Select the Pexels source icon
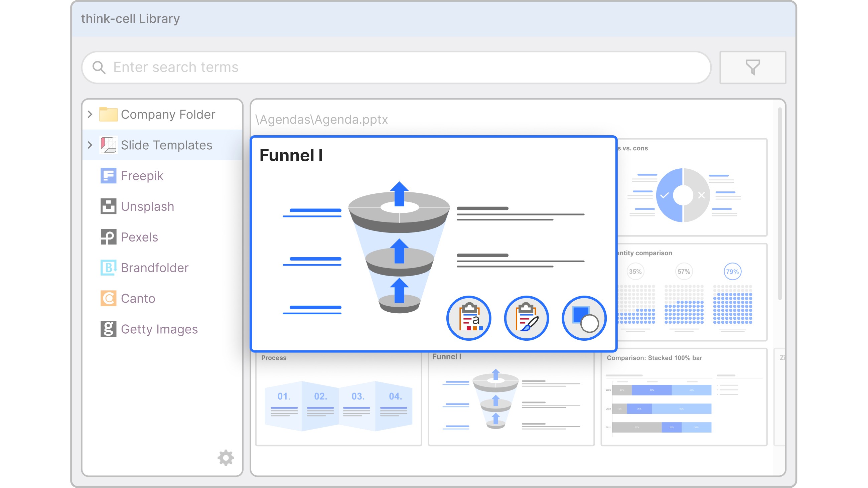Image resolution: width=868 pixels, height=488 pixels. 108,237
